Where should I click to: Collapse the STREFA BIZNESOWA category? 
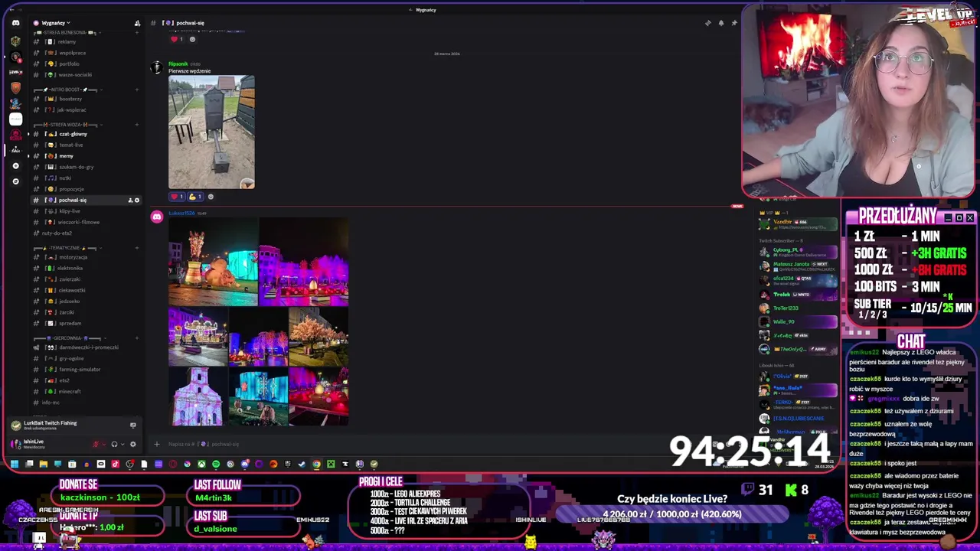65,33
